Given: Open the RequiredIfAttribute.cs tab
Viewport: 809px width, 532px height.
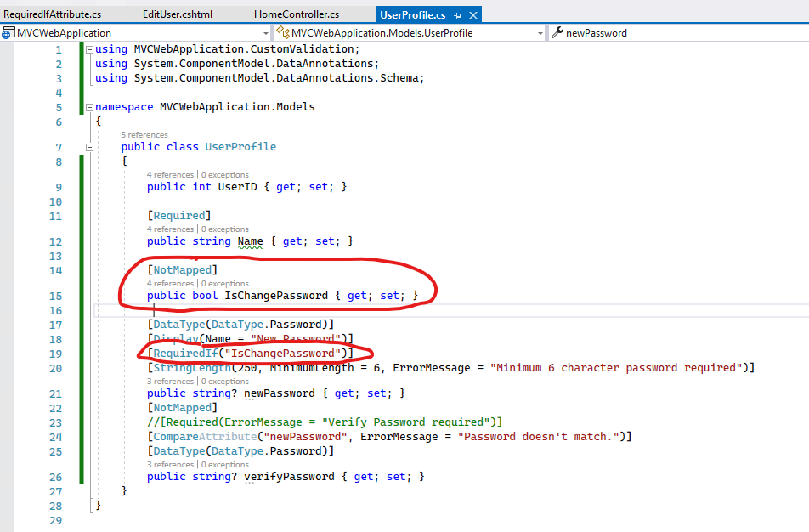Looking at the screenshot, I should point(52,14).
